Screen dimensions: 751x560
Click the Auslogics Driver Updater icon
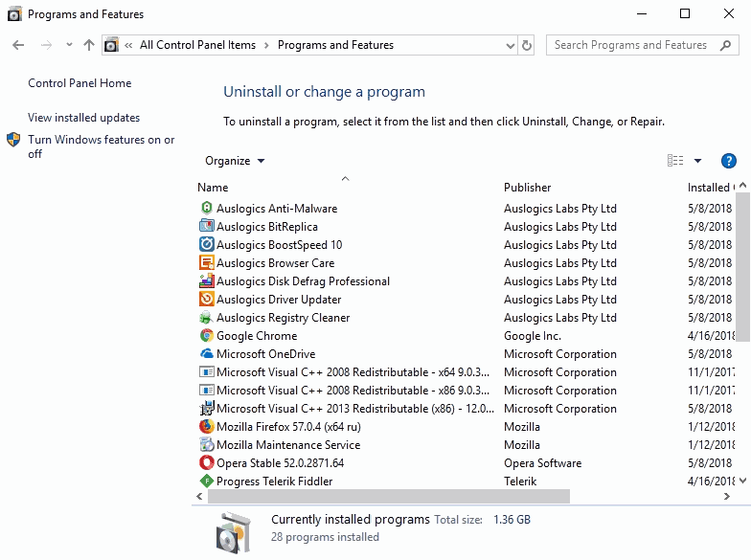coord(207,299)
